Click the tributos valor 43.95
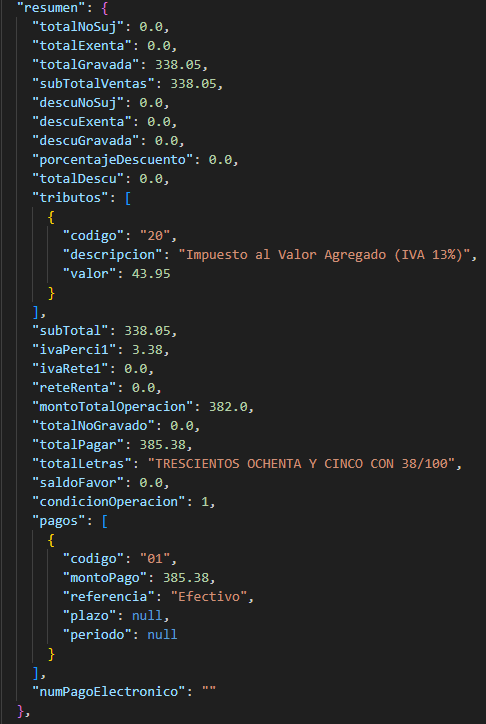This screenshot has width=486, height=724. point(151,274)
